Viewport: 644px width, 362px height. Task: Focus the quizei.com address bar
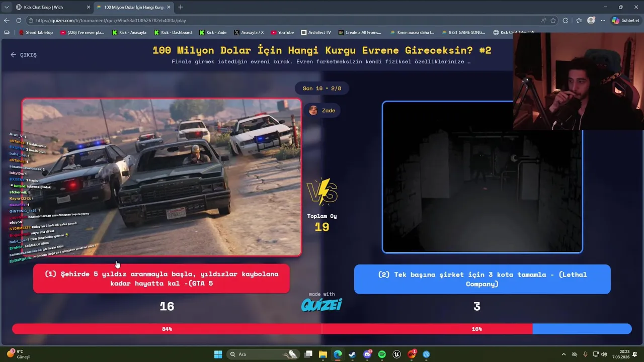[x=282, y=21]
